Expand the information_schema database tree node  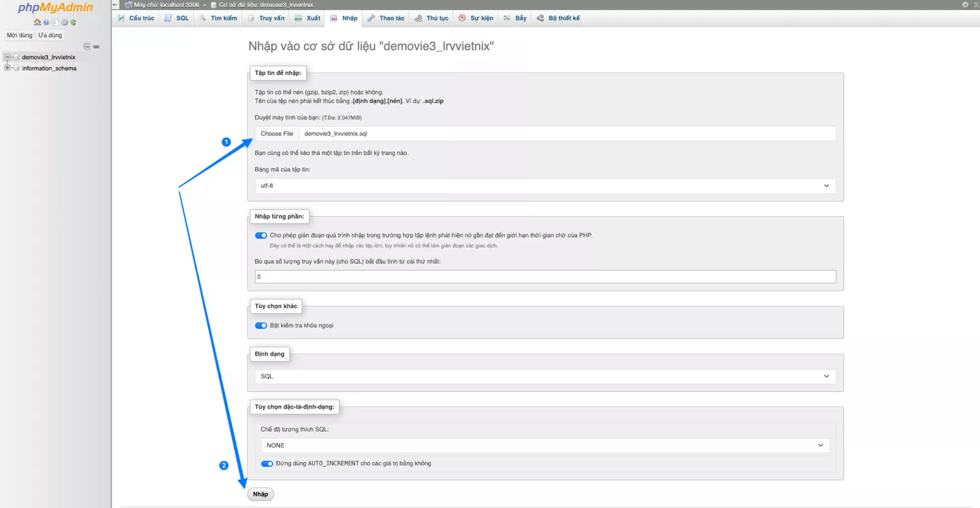point(7,68)
